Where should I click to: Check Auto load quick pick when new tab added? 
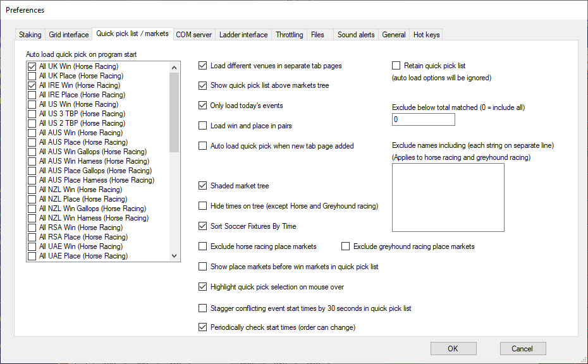coord(202,146)
